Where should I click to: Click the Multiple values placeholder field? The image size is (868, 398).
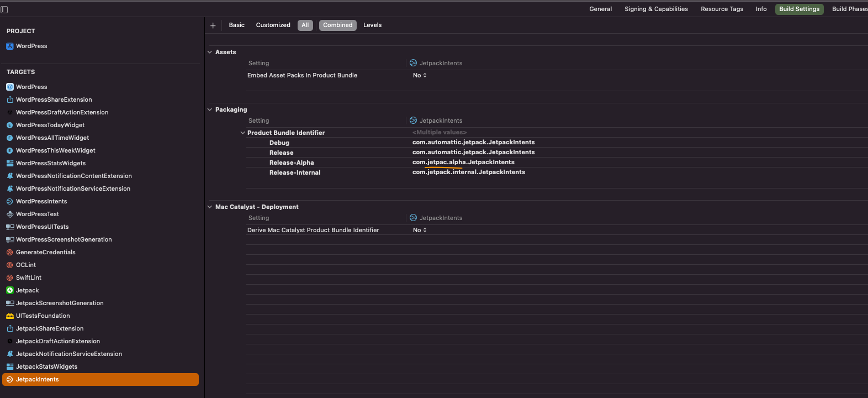click(440, 132)
